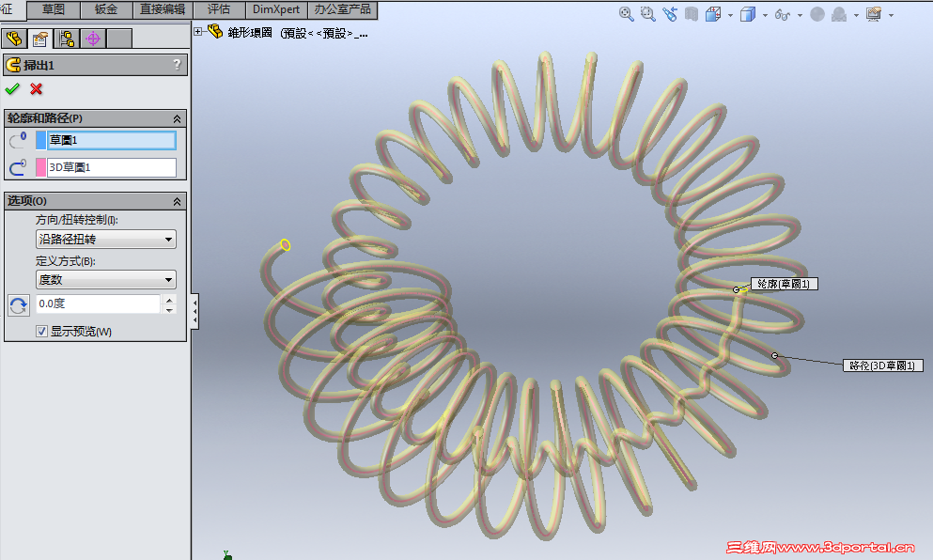Open help for 掃出1 feature
The height and width of the screenshot is (560, 933).
177,64
